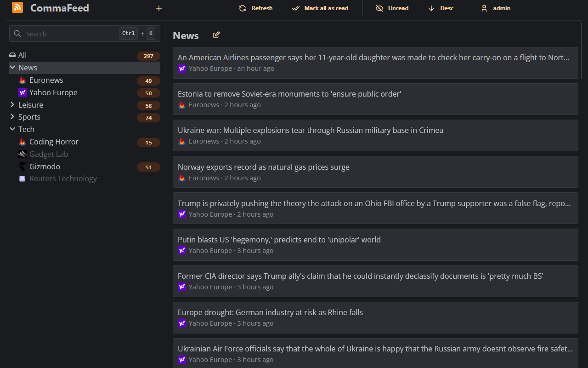The height and width of the screenshot is (368, 588).
Task: Click the edit pencil icon next to News
Action: [216, 34]
